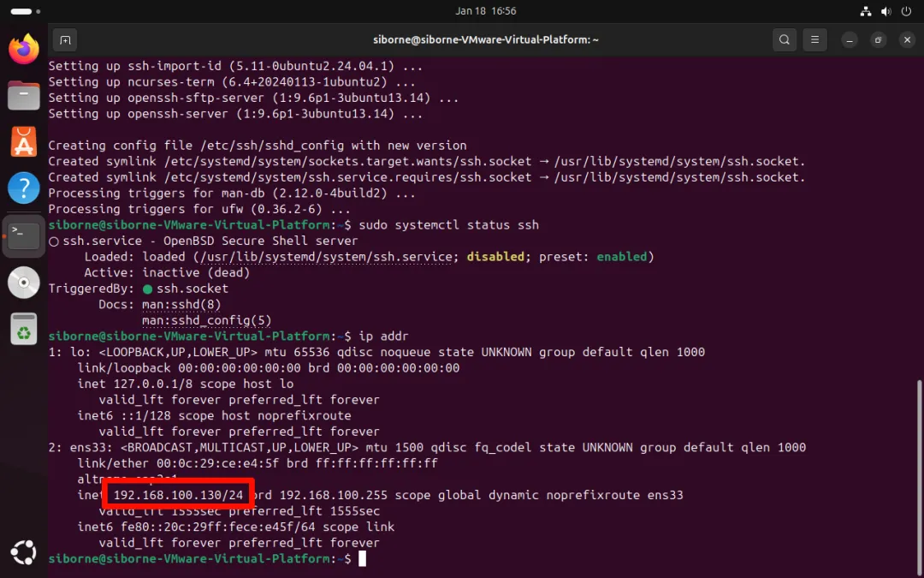Open the Trash in the dock
The image size is (924, 578).
click(x=24, y=329)
